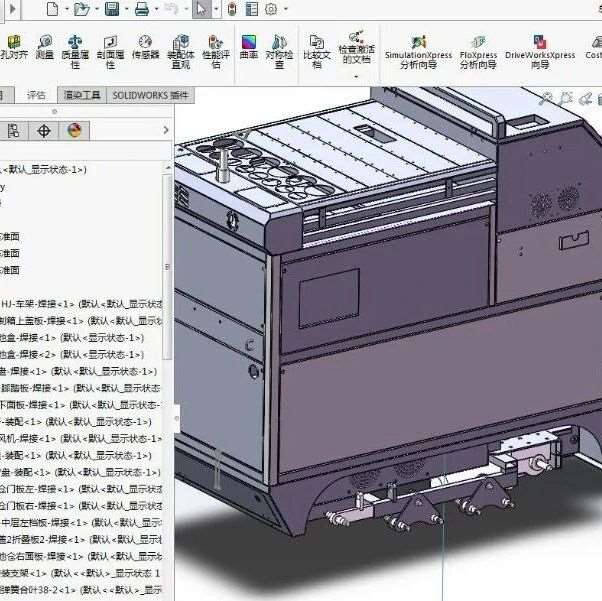
Task: Open 比较文档 compare documents
Action: (x=317, y=52)
